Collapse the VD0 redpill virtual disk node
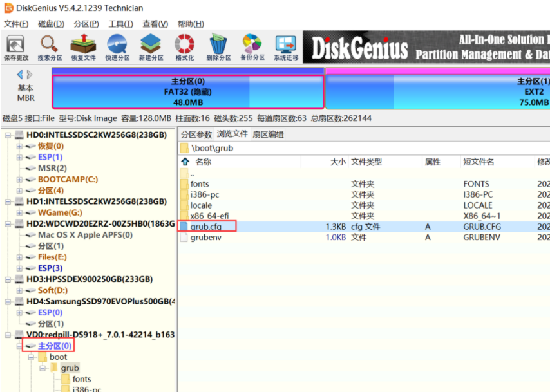 8,335
